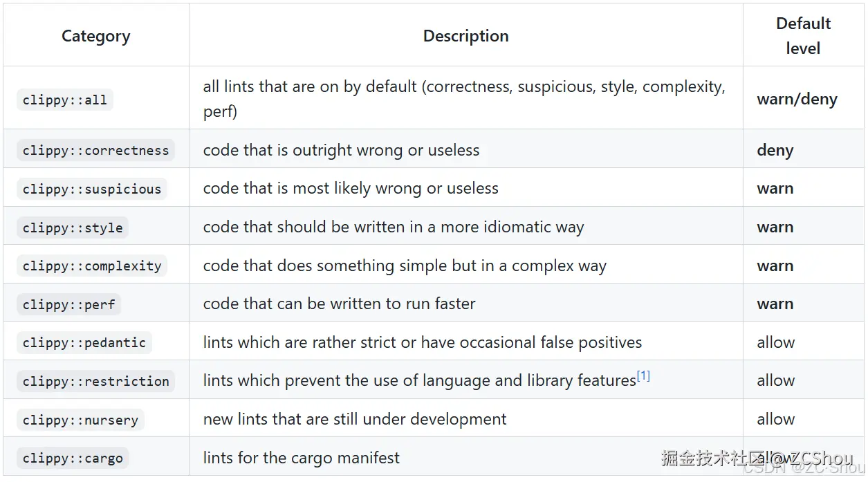The image size is (868, 482).
Task: Click the clippy::cargo code label
Action: tap(73, 458)
